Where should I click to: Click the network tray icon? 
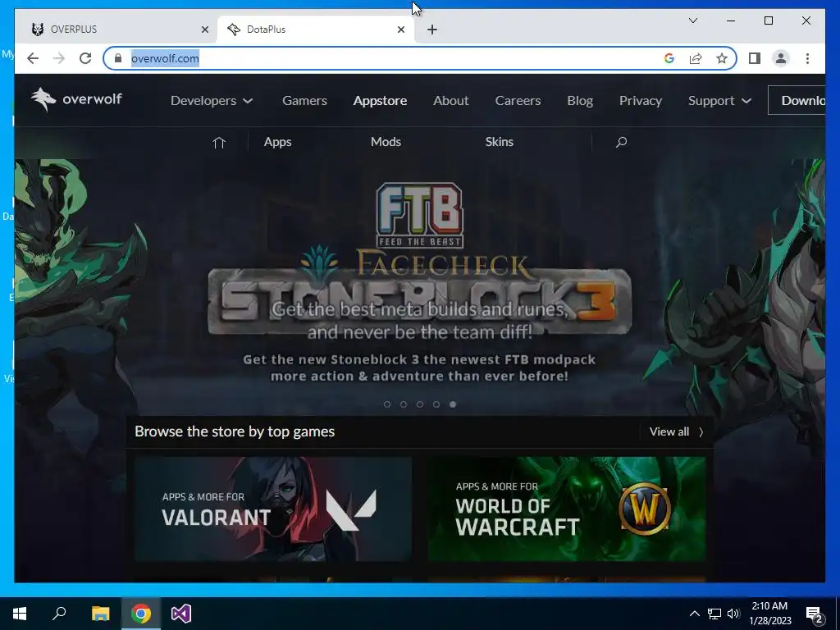click(714, 614)
